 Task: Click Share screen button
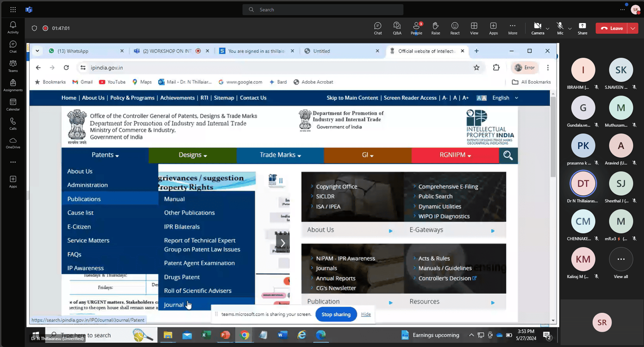pyautogui.click(x=582, y=28)
